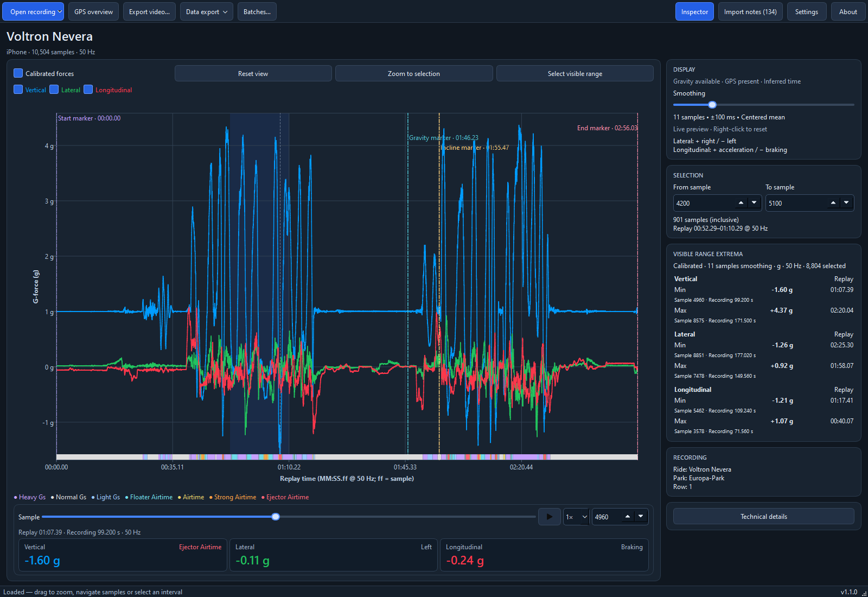Open the Export video dialog
This screenshot has height=597, width=868.
(149, 12)
